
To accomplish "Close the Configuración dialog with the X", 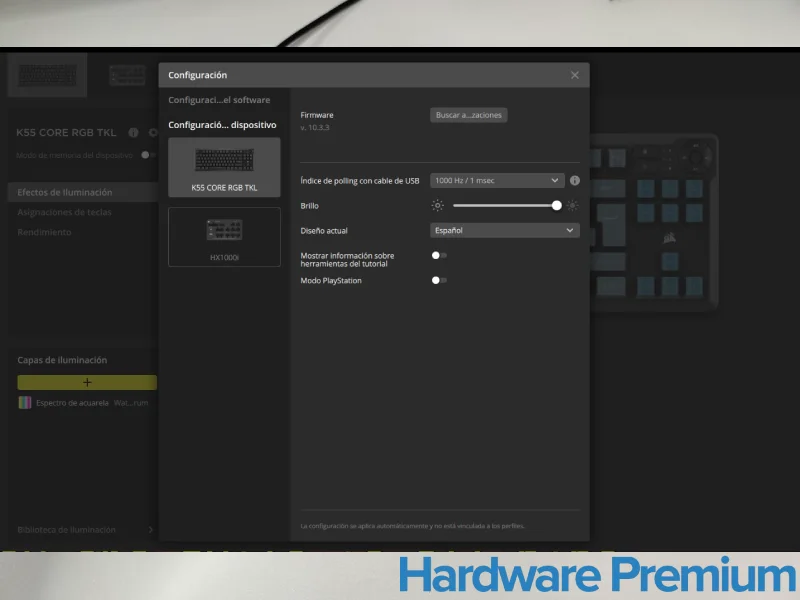I will (574, 75).
